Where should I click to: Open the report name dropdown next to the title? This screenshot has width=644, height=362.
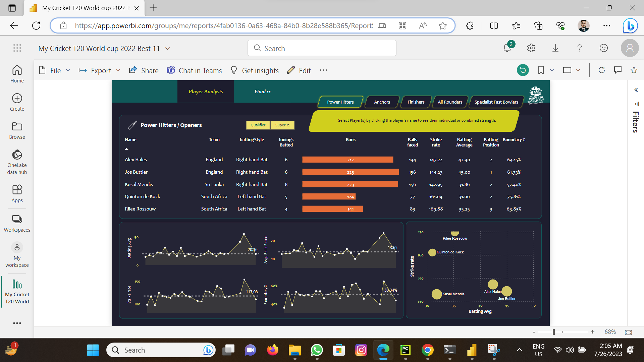click(x=168, y=48)
